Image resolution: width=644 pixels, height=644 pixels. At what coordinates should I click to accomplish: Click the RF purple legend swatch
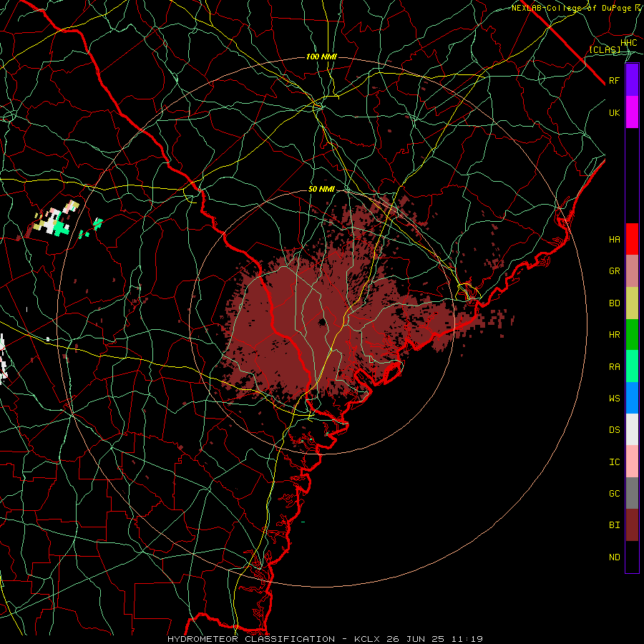[632, 80]
